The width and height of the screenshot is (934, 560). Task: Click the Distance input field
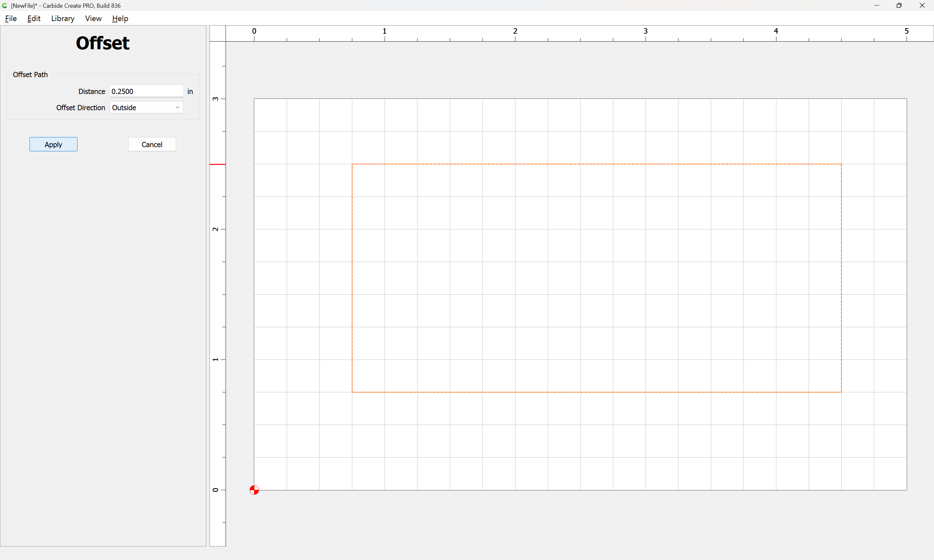[146, 91]
